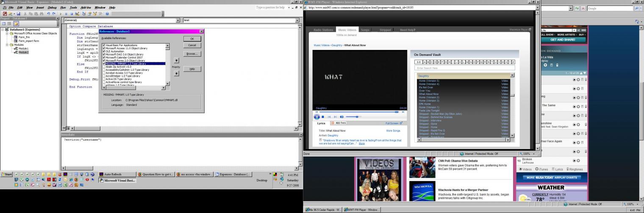Check Abale Zip ActiveX v5.0 reference
The height and width of the screenshot is (213, 644).
tap(104, 67)
